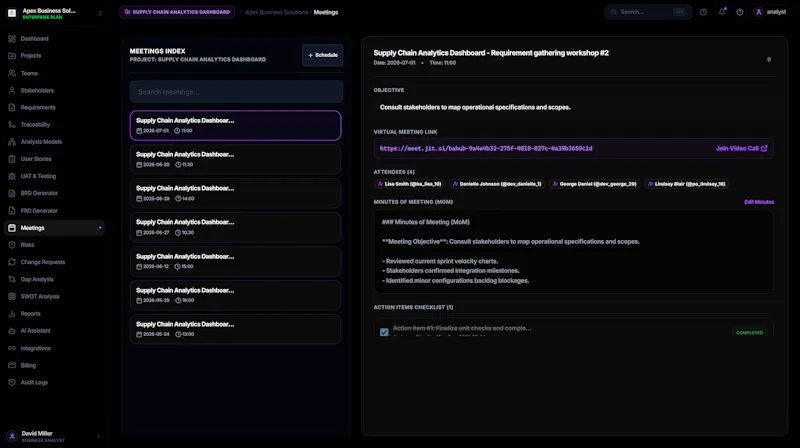The height and width of the screenshot is (448, 800).
Task: Click the meeting title heading
Action: coord(491,53)
